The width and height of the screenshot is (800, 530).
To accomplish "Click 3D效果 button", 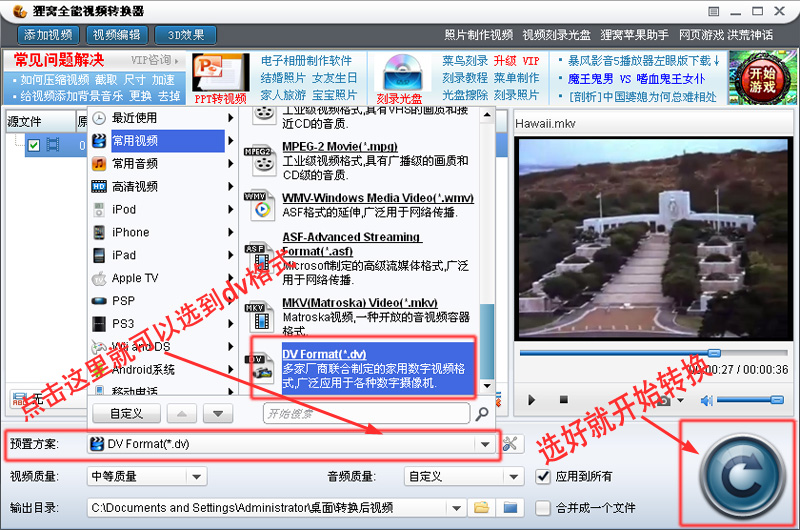I will point(186,35).
